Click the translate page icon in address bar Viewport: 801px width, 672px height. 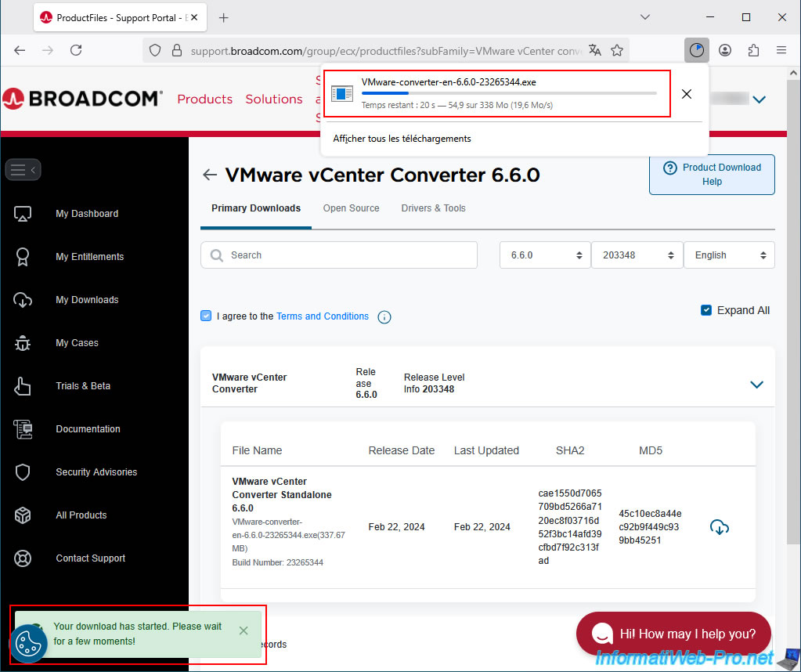pyautogui.click(x=595, y=50)
